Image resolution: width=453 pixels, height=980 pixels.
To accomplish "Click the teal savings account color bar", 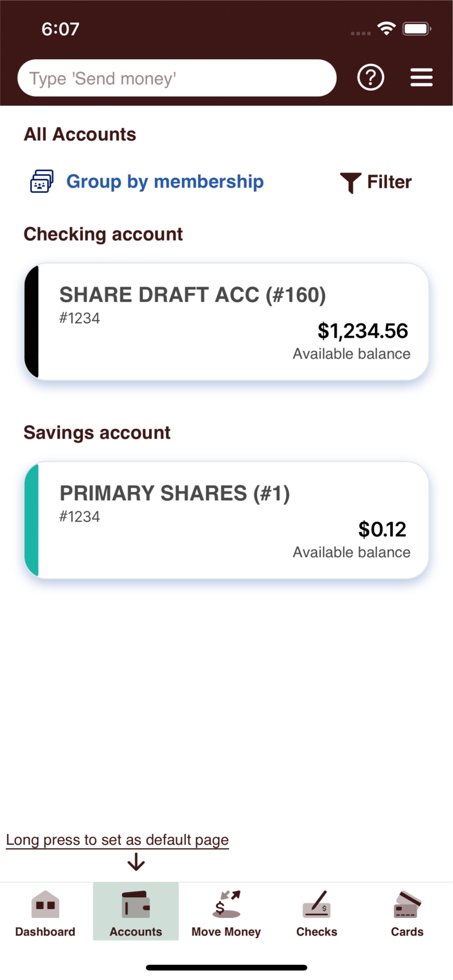I will pos(32,520).
